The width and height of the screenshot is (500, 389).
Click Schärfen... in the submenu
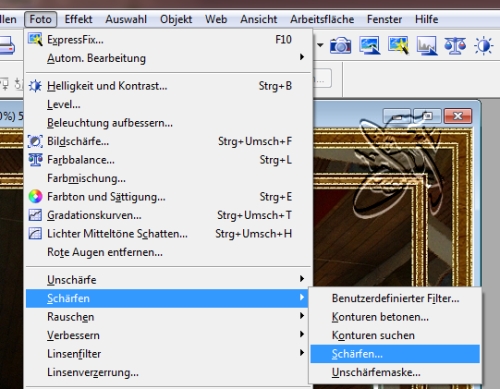[395, 354]
